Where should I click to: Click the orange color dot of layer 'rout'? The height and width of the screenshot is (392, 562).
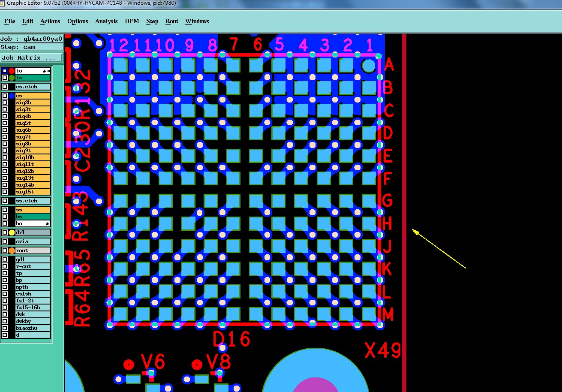12,250
